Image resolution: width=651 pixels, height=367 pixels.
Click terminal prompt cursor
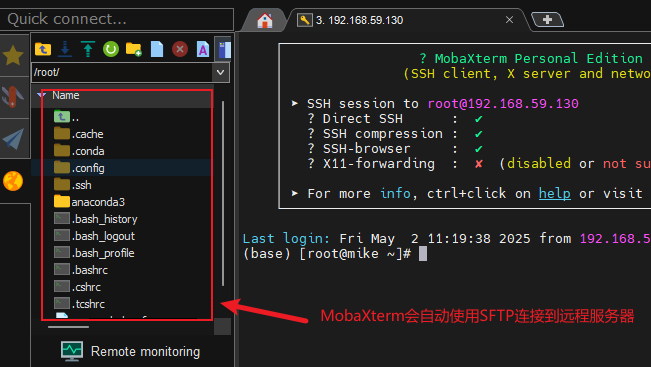[423, 254]
